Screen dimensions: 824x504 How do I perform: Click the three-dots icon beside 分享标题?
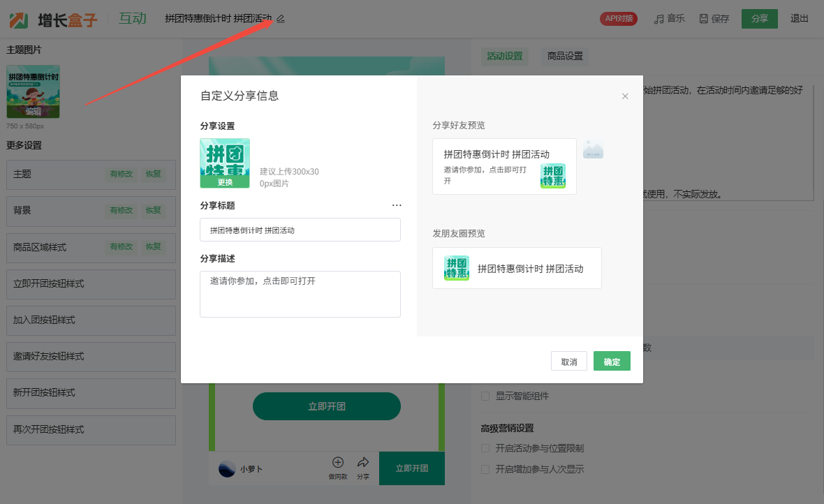click(x=397, y=205)
